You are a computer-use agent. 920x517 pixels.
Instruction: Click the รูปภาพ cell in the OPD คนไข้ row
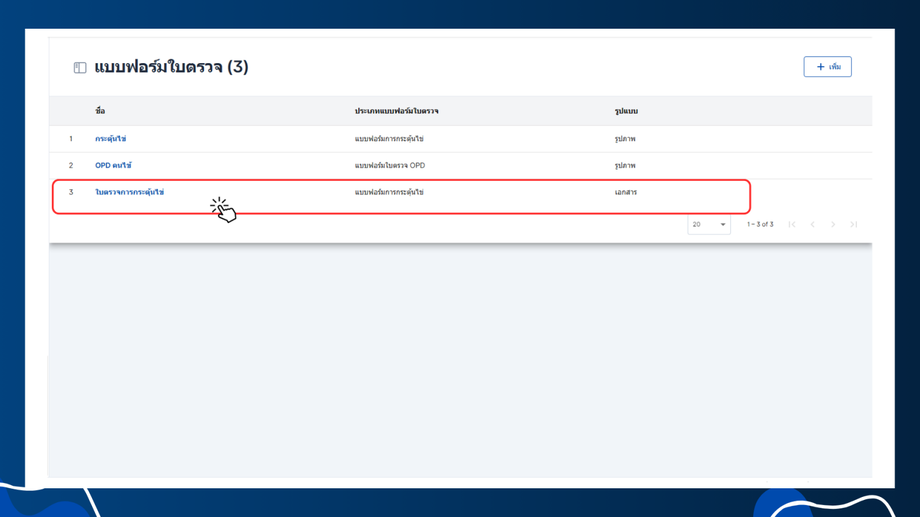[625, 165]
